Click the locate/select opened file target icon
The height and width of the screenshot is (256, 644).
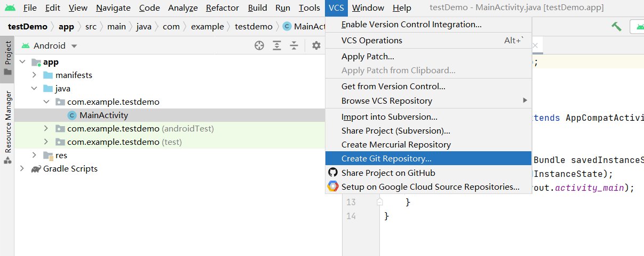pos(259,45)
